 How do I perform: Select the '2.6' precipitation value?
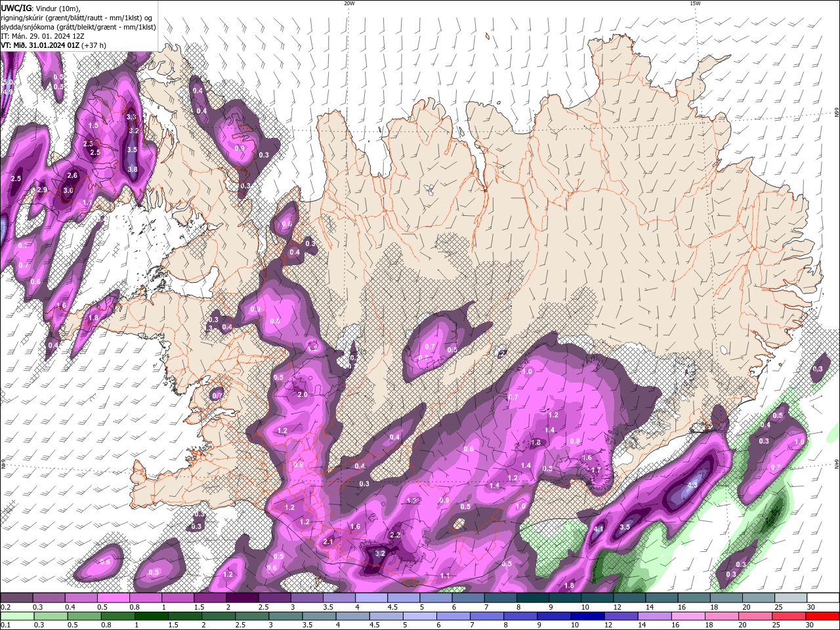[x=72, y=175]
